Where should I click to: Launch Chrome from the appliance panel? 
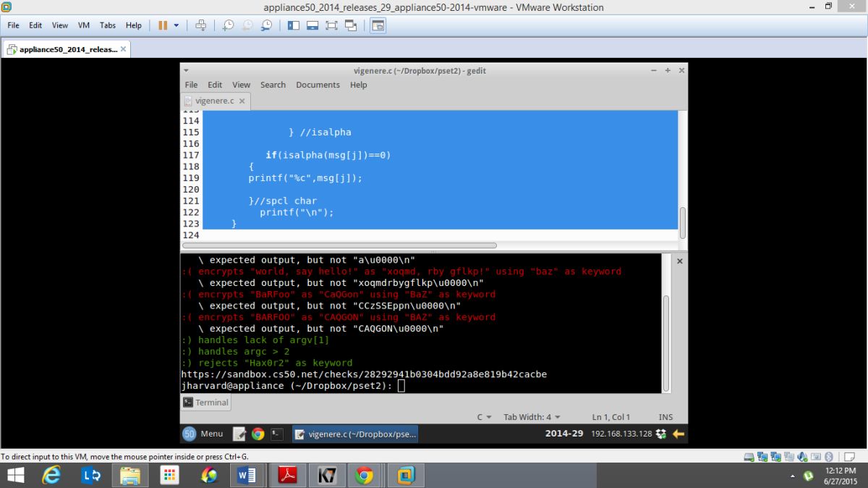pos(258,434)
